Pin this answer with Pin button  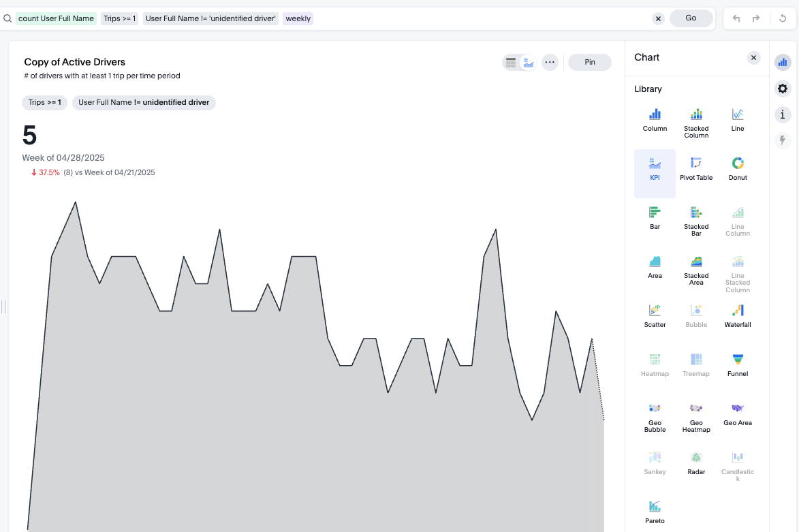click(x=590, y=63)
